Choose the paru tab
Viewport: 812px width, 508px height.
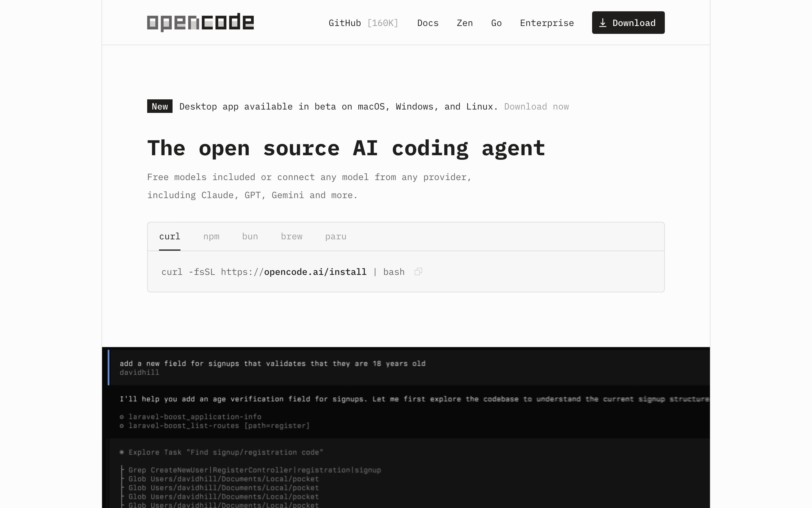[x=336, y=237]
